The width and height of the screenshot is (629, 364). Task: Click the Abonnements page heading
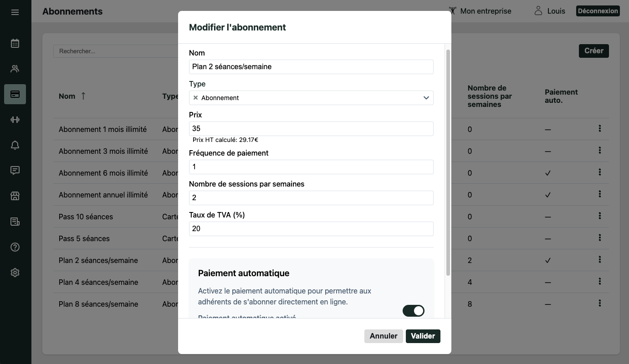pyautogui.click(x=72, y=11)
